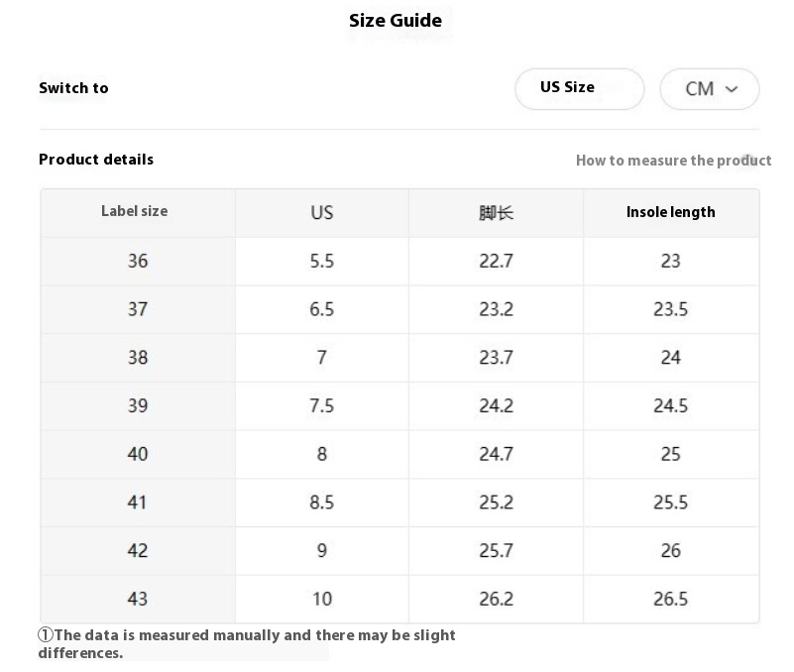794x672 pixels.
Task: Select label size 39 cell
Action: [138, 406]
